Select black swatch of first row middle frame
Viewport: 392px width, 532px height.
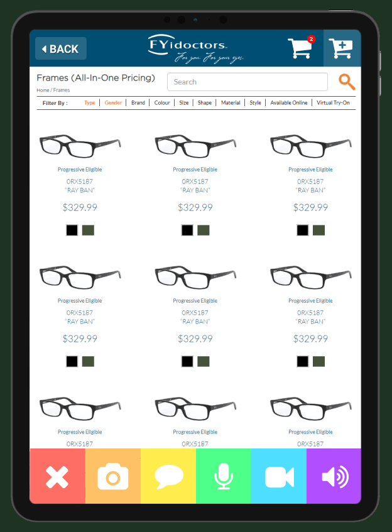[187, 231]
